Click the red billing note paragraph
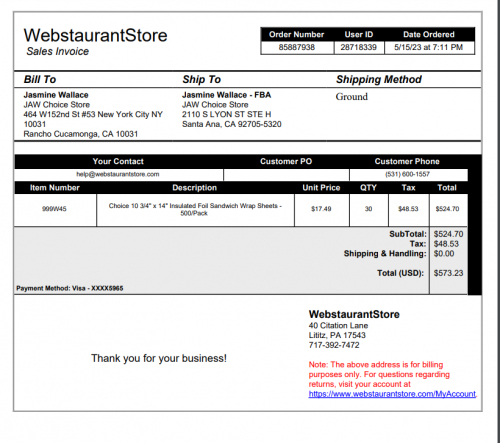The height and width of the screenshot is (443, 500). coord(379,374)
